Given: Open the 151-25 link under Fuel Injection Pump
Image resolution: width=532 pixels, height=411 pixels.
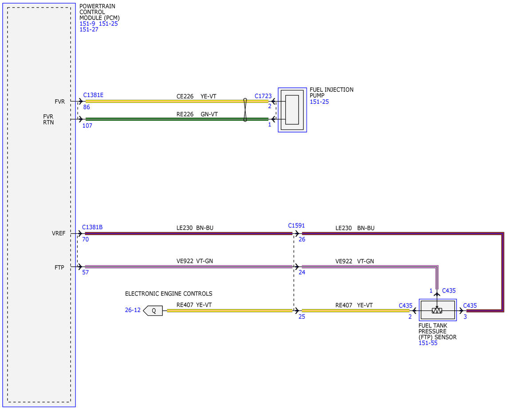Looking at the screenshot, I should tap(319, 102).
